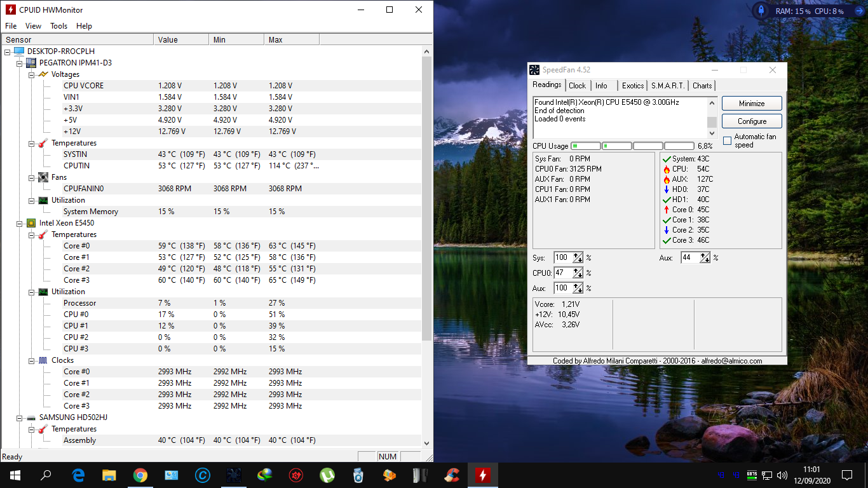Click the 6875 memory meter tray icon
This screenshot has height=488, width=868.
(752, 475)
